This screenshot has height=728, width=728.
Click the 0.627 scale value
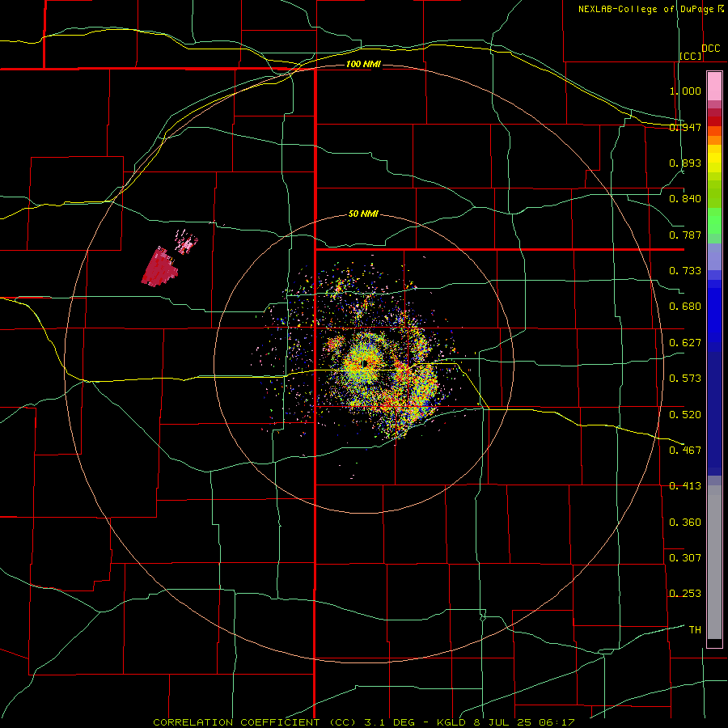[x=685, y=343]
